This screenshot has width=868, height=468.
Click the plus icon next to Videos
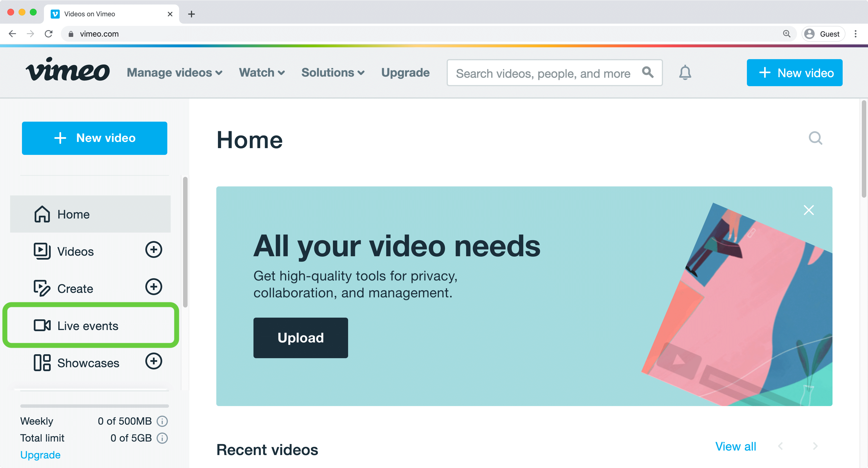[x=154, y=250]
